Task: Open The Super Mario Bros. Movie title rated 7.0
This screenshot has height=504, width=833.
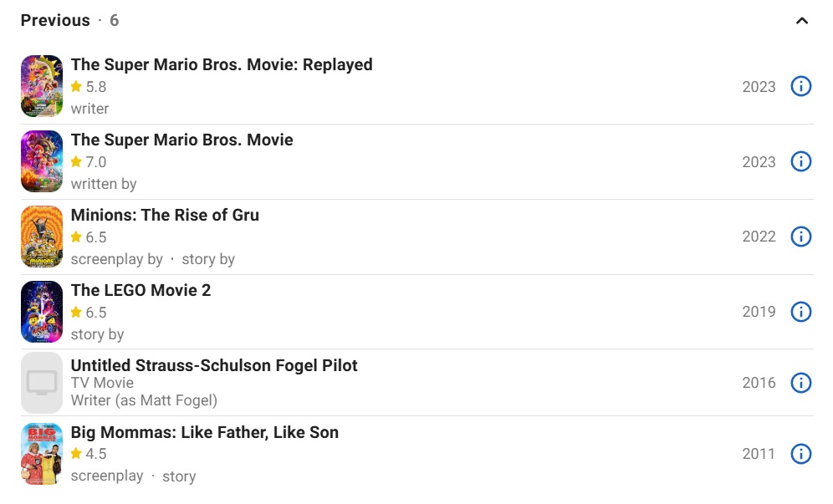Action: click(x=181, y=140)
